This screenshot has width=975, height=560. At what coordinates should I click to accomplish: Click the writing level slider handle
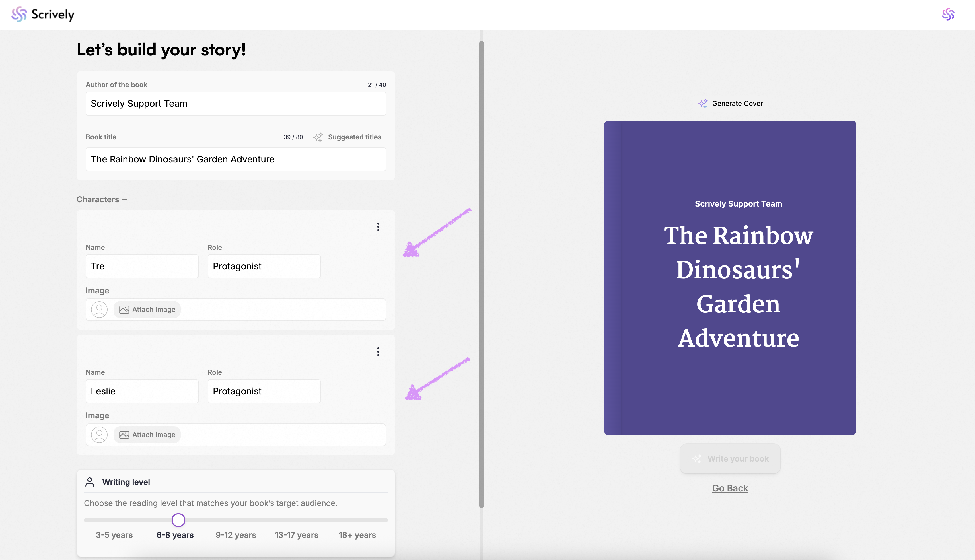pyautogui.click(x=178, y=520)
